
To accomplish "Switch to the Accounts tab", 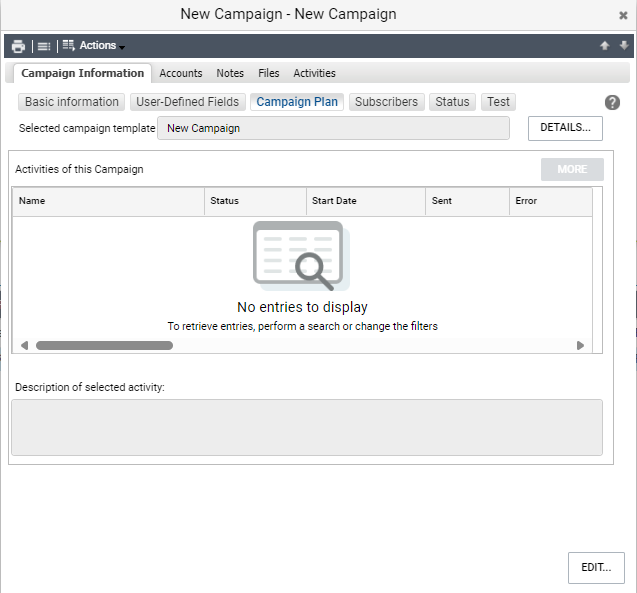I will pos(181,73).
